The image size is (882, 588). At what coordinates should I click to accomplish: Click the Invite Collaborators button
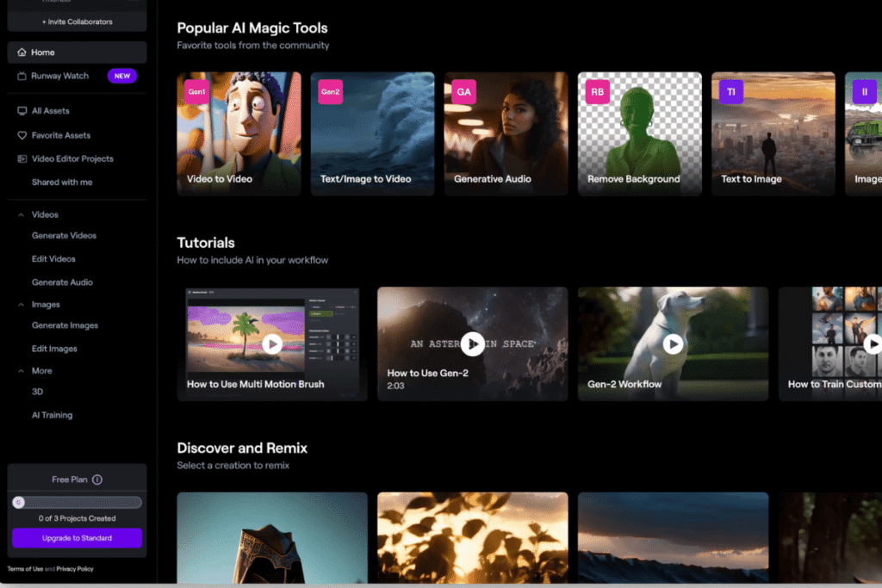(x=77, y=22)
